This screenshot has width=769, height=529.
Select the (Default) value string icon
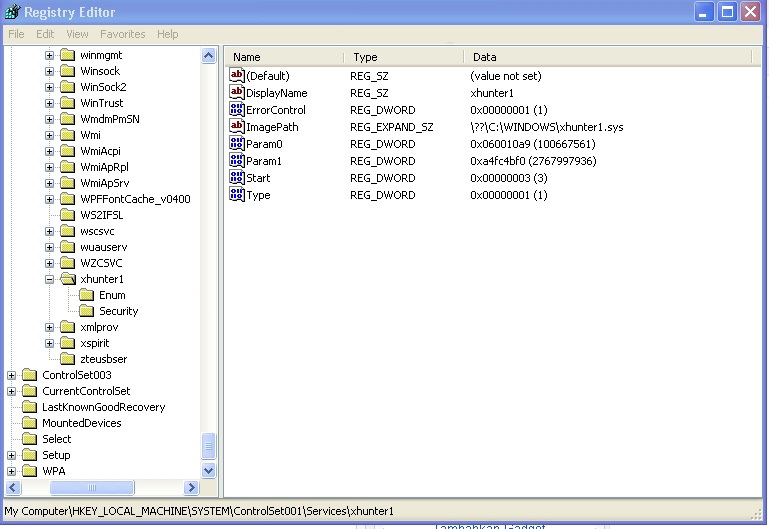click(x=237, y=76)
